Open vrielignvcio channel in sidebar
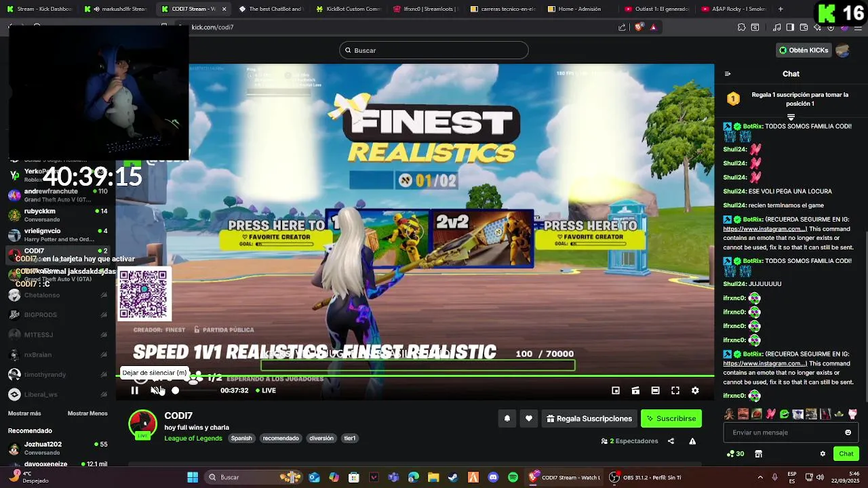This screenshot has width=868, height=488. click(58, 235)
